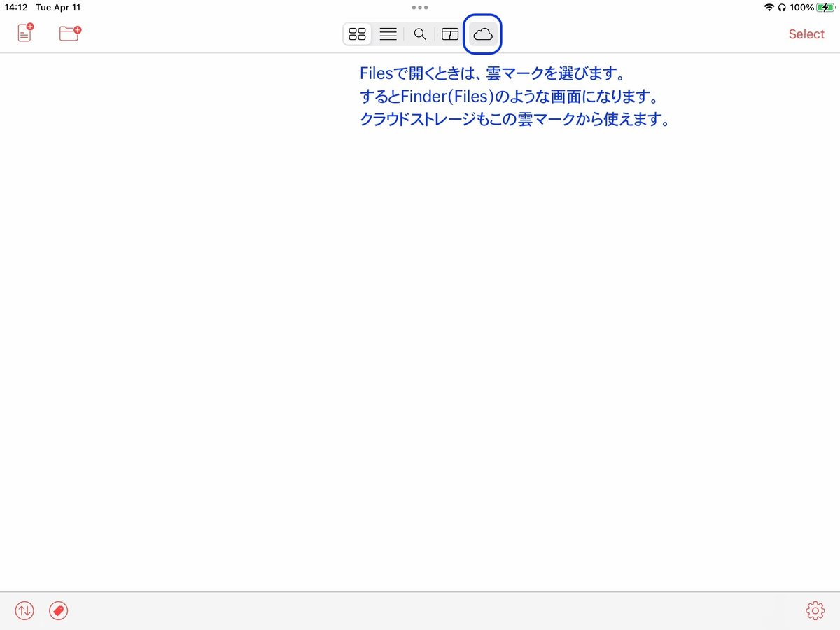The height and width of the screenshot is (630, 840).
Task: Open search with the magnifying glass icon
Action: tap(420, 34)
